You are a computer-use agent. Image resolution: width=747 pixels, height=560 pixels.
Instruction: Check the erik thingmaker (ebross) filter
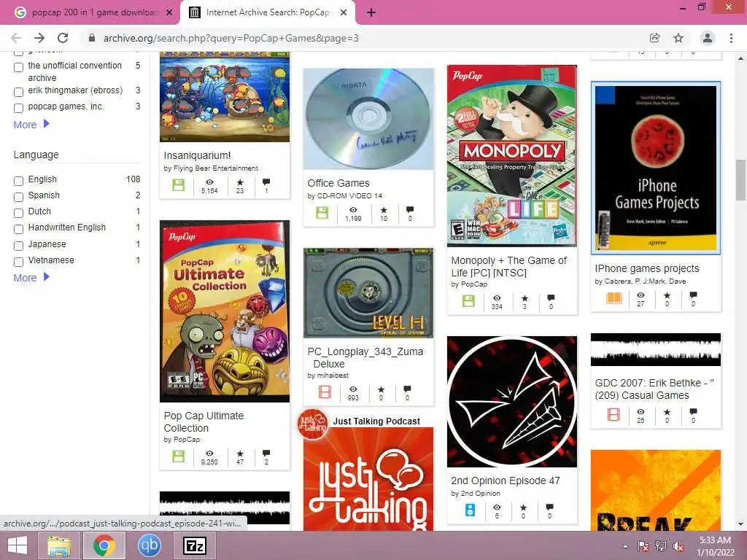pyautogui.click(x=18, y=92)
